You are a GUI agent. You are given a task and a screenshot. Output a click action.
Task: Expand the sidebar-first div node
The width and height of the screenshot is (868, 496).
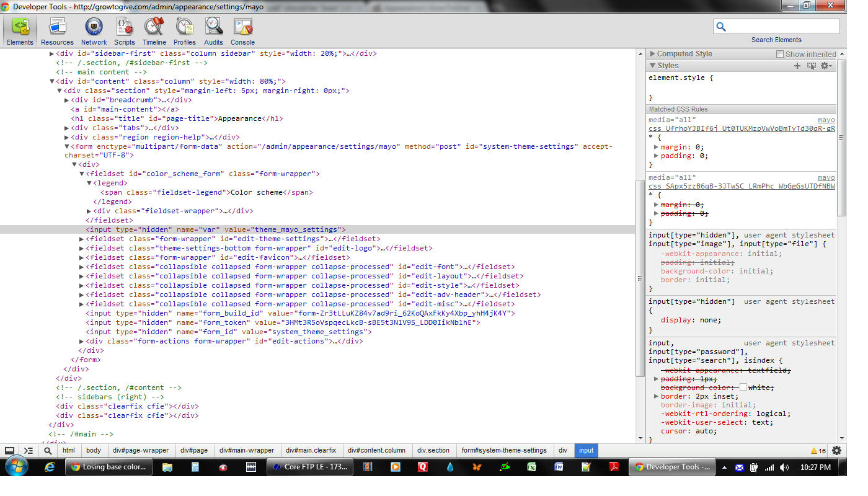pyautogui.click(x=51, y=53)
